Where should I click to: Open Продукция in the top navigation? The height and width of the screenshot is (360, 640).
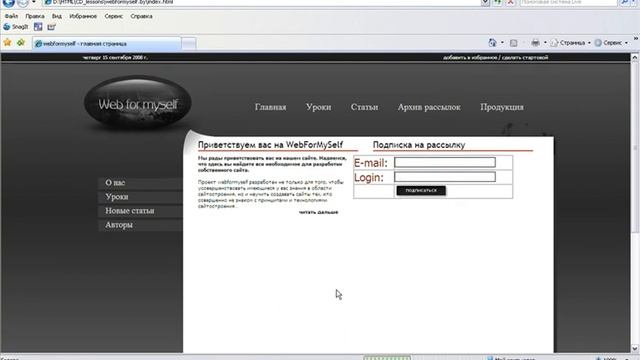pyautogui.click(x=502, y=107)
